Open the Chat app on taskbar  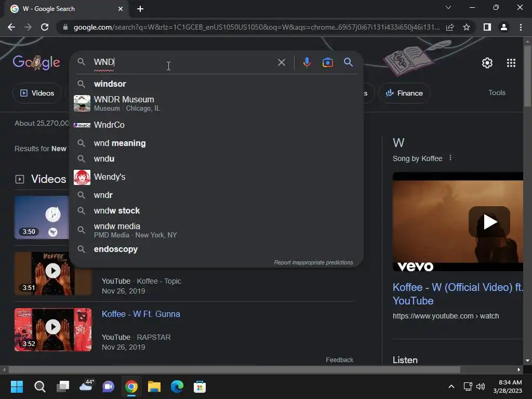(x=108, y=387)
